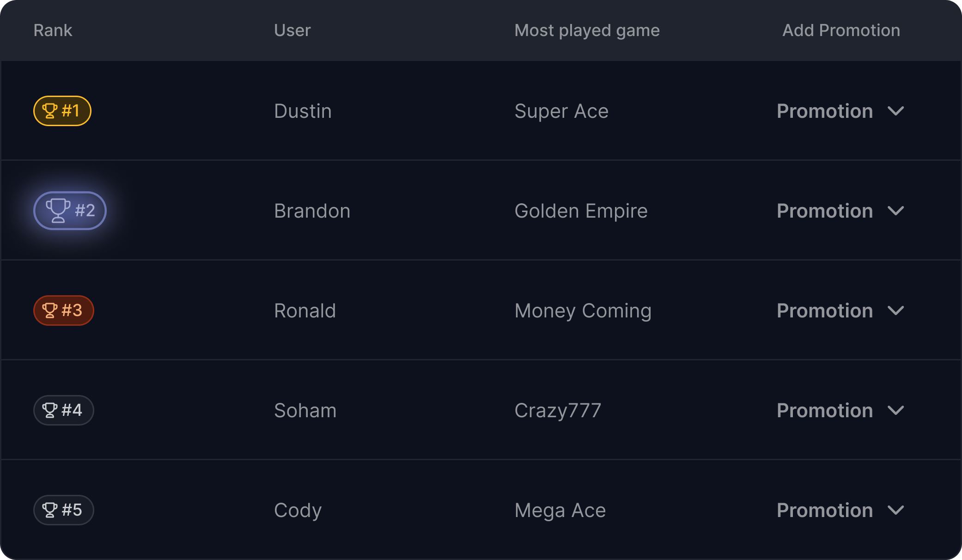Select user name Dustin
Screen dimensions: 962x560
click(303, 111)
